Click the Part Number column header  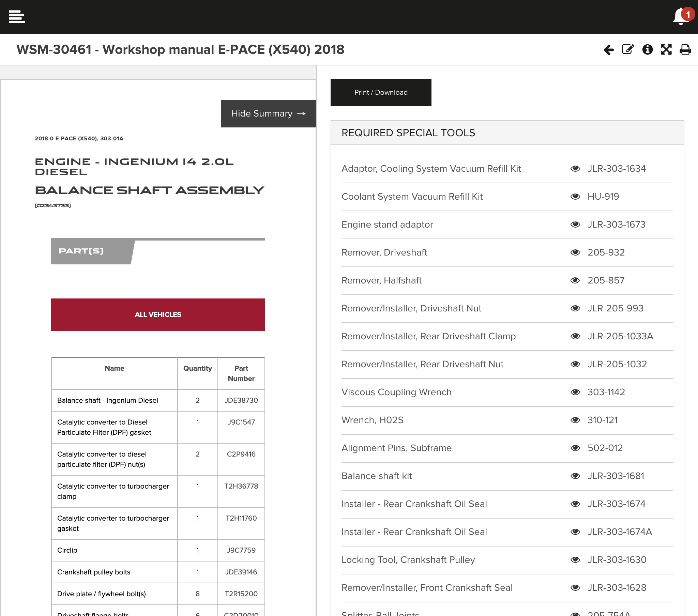(241, 373)
